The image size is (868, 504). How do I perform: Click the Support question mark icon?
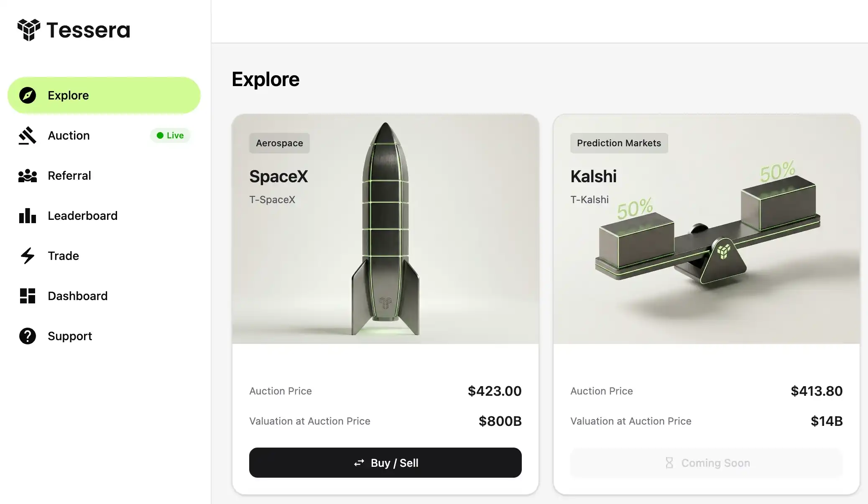tap(27, 336)
